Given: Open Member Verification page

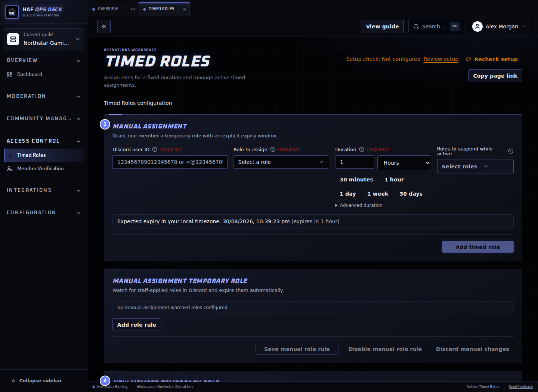Looking at the screenshot, I should pos(44,169).
